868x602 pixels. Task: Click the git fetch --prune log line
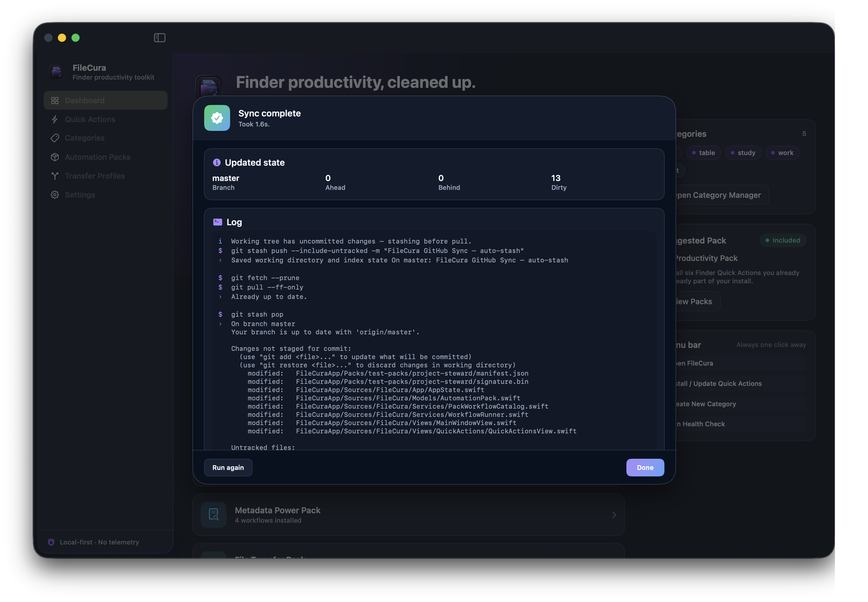coord(265,278)
